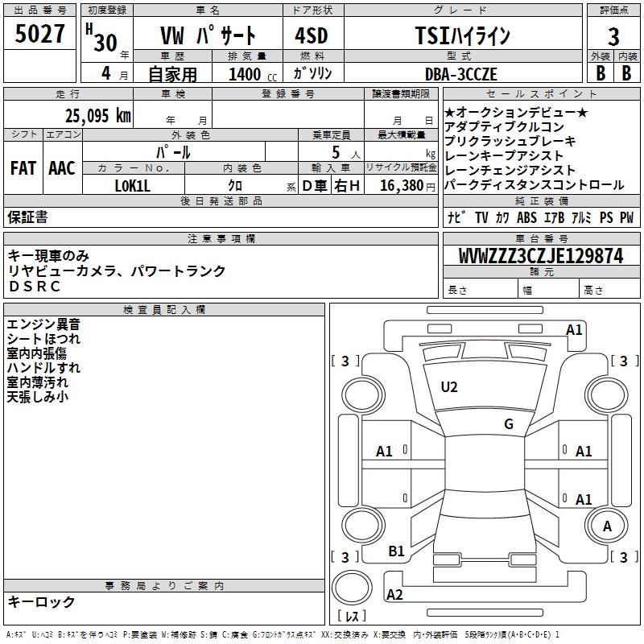Click the exterior color パール

point(173,152)
